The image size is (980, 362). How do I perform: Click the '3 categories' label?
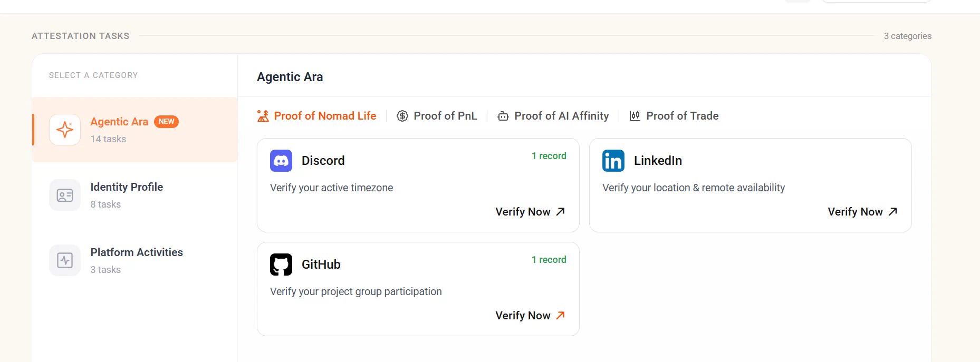(908, 36)
